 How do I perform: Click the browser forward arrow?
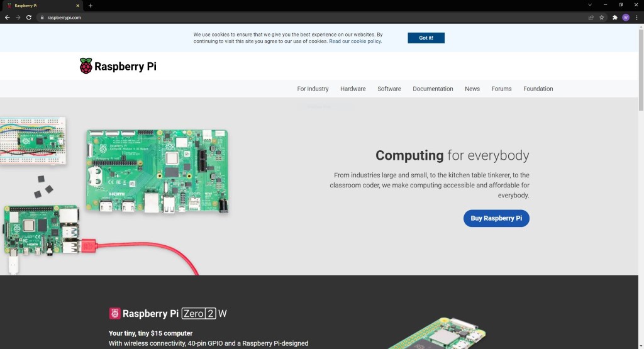point(18,17)
